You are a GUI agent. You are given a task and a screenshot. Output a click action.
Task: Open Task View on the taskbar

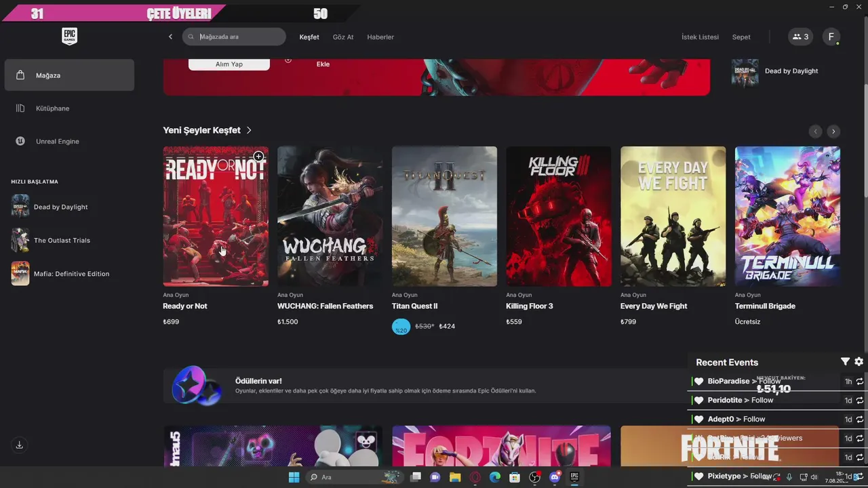click(x=416, y=477)
